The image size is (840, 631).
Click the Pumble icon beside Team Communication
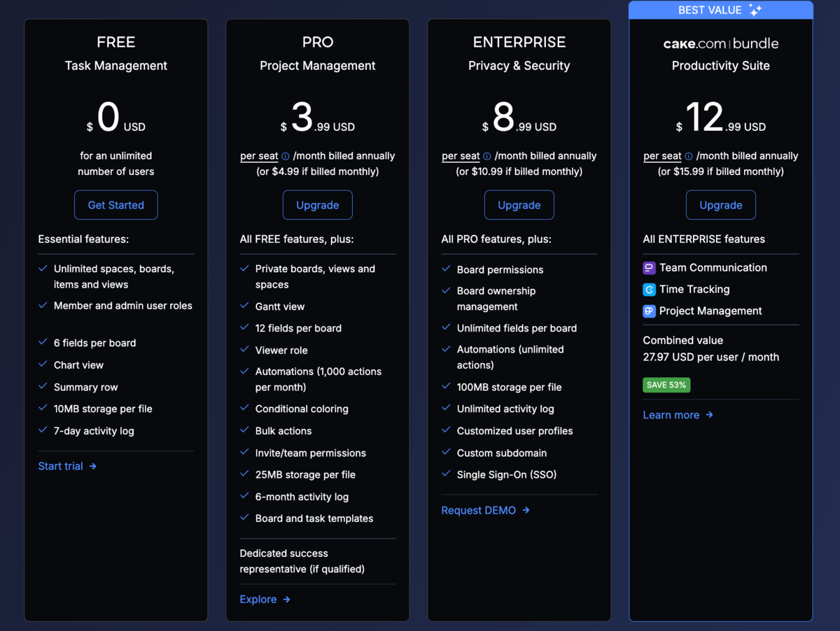tap(648, 267)
